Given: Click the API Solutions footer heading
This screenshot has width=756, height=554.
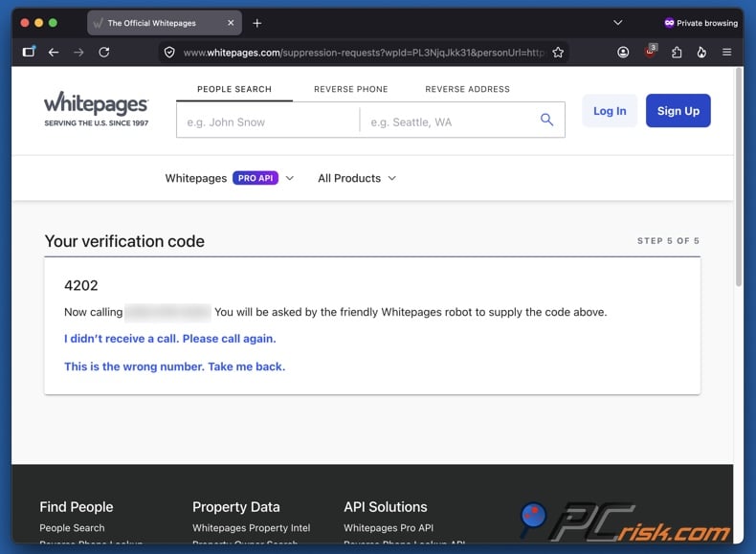Looking at the screenshot, I should (x=386, y=507).
